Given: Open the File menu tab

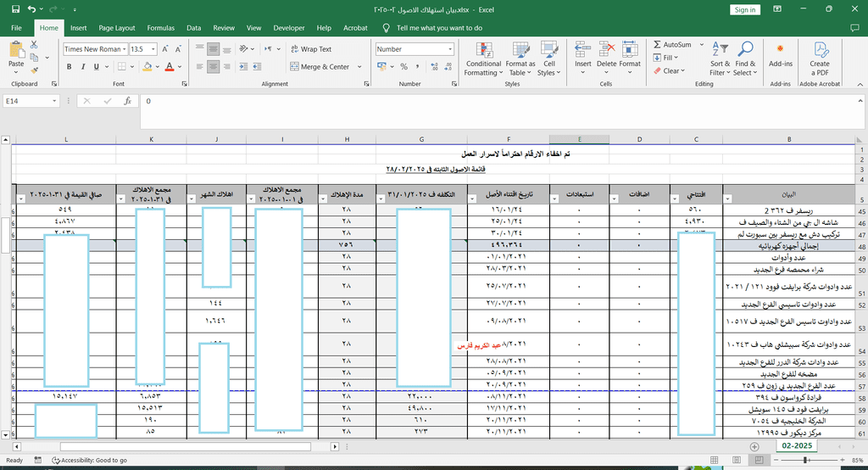Looking at the screenshot, I should [17, 28].
